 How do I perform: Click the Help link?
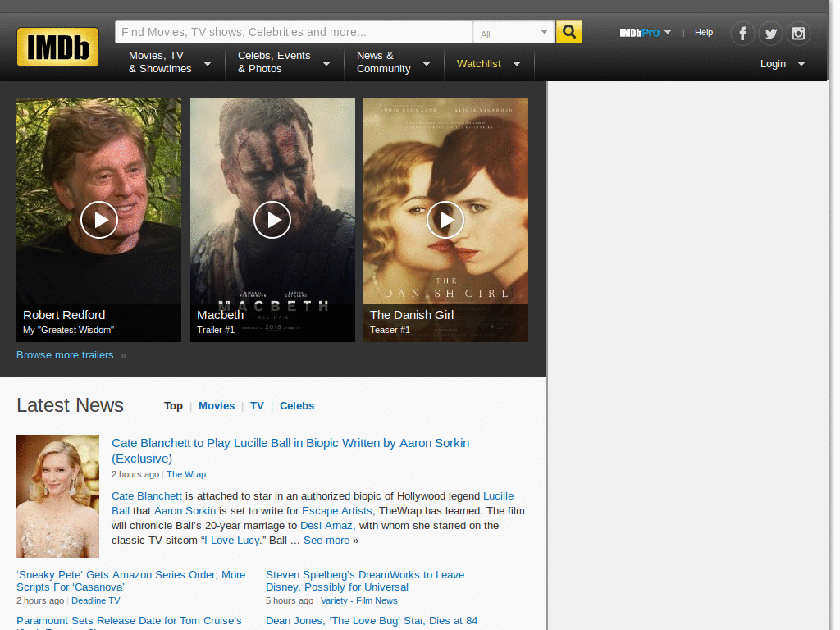703,32
